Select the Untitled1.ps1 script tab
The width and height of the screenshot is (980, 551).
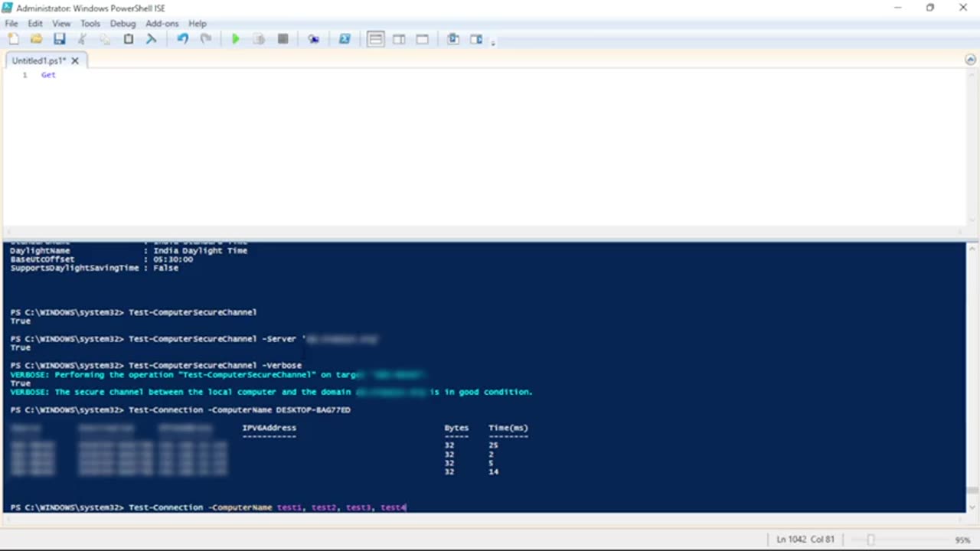(x=38, y=60)
